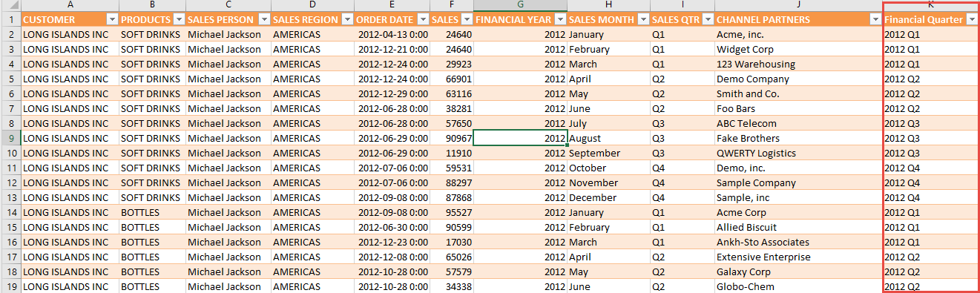Viewport: 980px width, 293px height.
Task: Open the SALES PERSON filter dropdown
Action: point(264,19)
